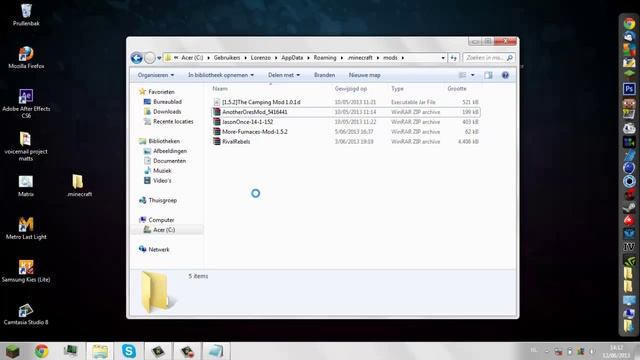640x360 pixels.
Task: Open Recente locaties in the navigation pane
Action: [x=173, y=121]
